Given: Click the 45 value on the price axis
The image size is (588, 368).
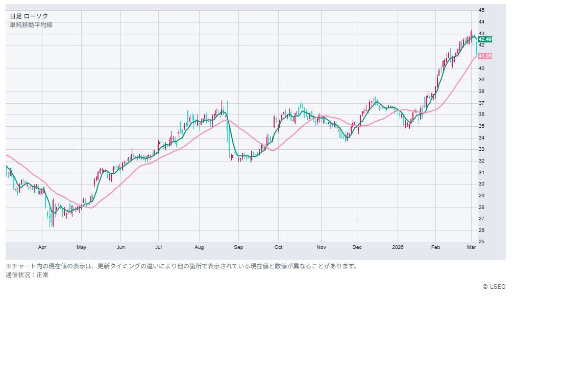Looking at the screenshot, I should [x=482, y=10].
